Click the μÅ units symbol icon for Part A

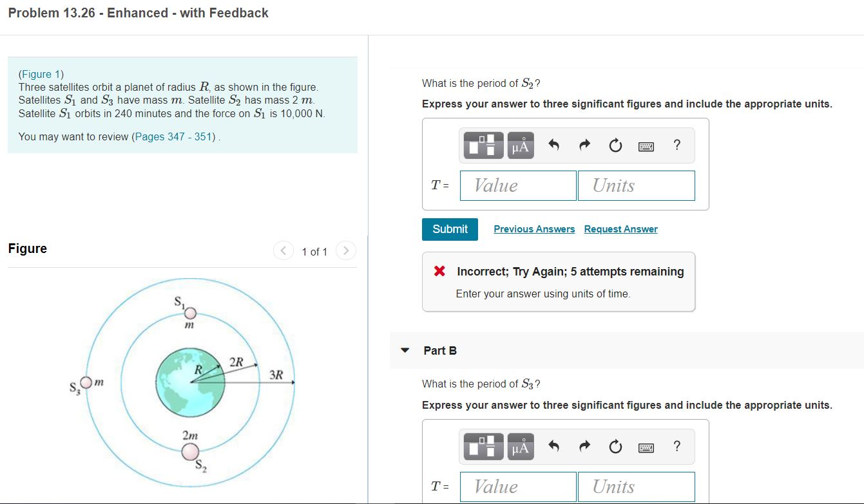520,145
